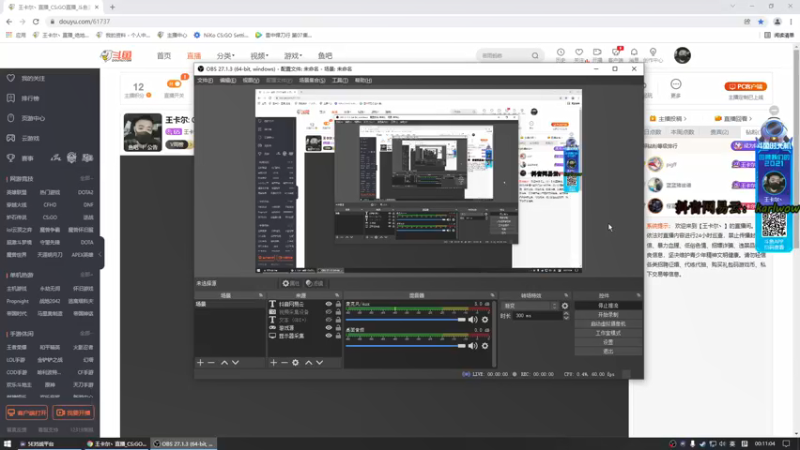The width and height of the screenshot is (800, 450).
Task: Toggle visibility of 视频采集设备 source
Action: (329, 312)
